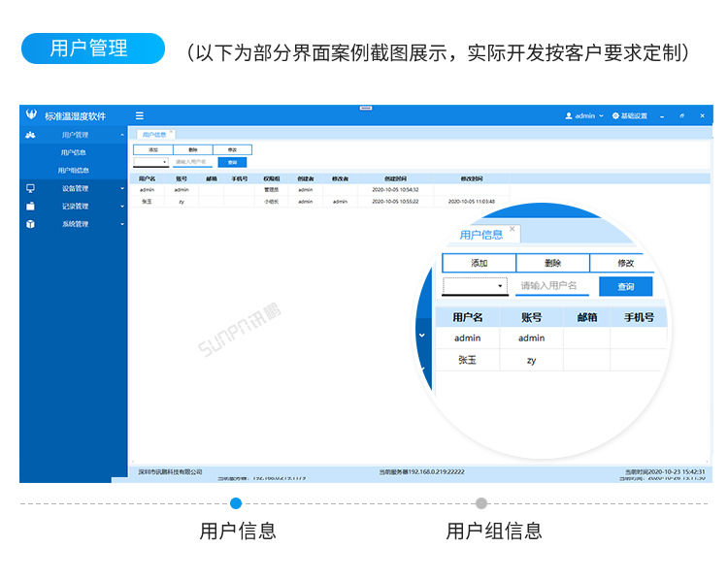The image size is (728, 579).
Task: Select 用户组信息 in the sidebar submenu
Action: pyautogui.click(x=74, y=171)
